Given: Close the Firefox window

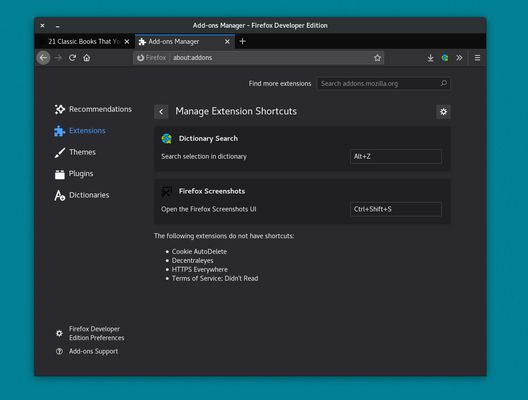Looking at the screenshot, I should point(42,26).
